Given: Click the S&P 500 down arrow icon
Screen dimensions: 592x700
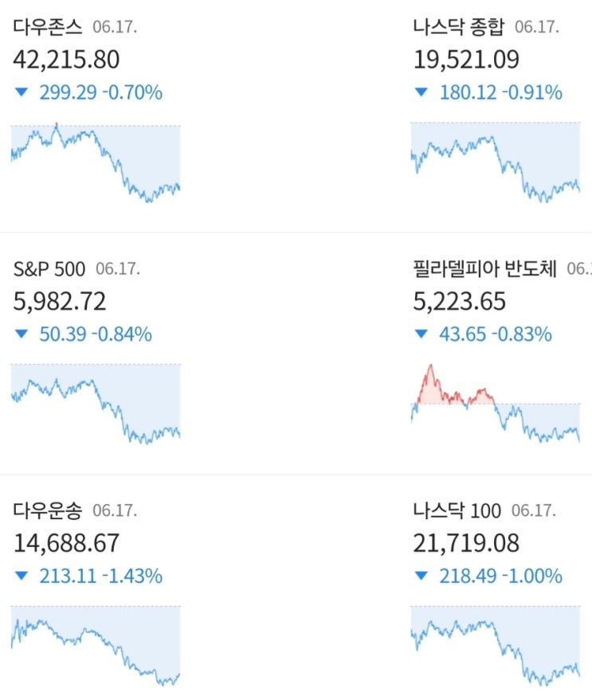Looking at the screenshot, I should point(22,334).
